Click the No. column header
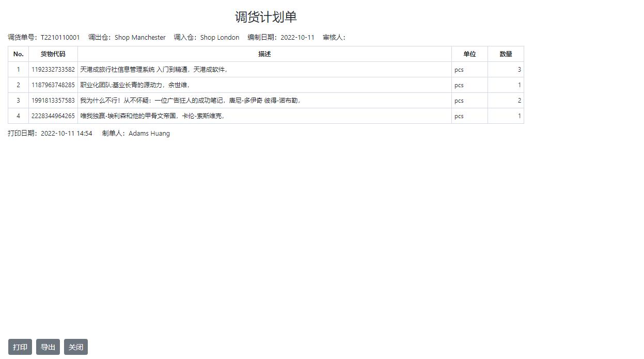Screen dimensions: 644x359 19,54
